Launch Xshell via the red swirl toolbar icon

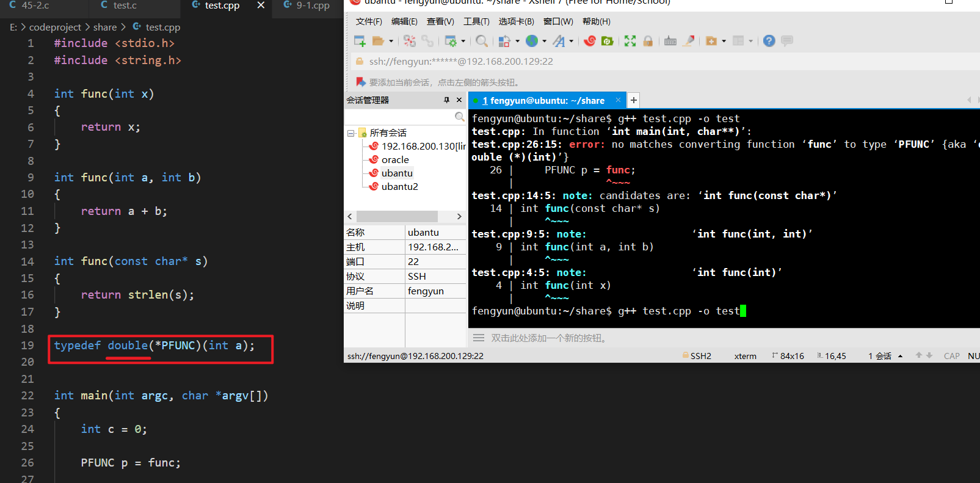[x=590, y=41]
